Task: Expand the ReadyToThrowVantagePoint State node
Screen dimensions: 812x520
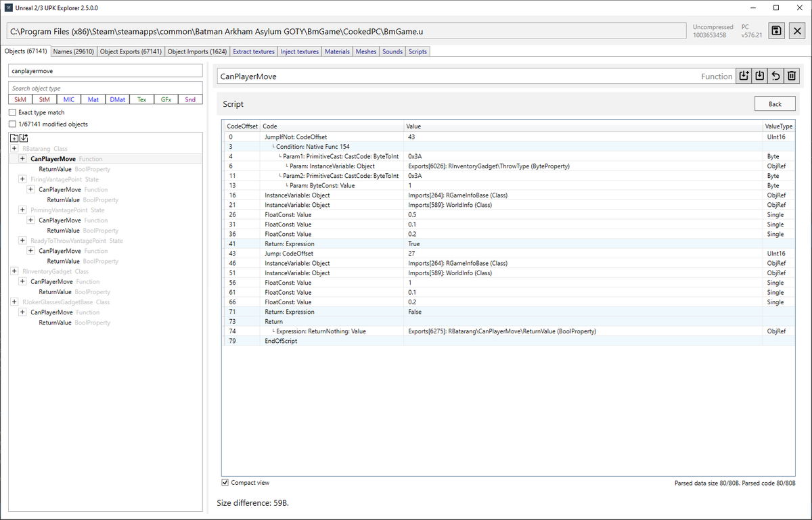Action: click(22, 240)
